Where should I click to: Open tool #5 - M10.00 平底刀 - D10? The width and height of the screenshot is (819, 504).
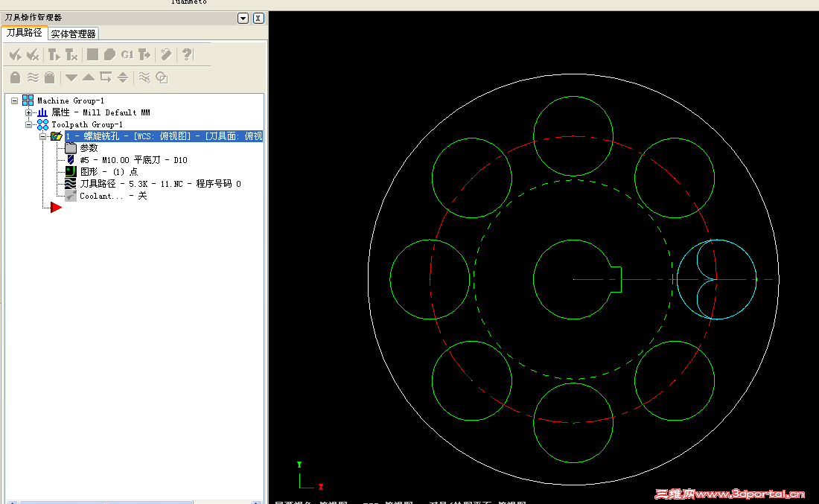[133, 160]
